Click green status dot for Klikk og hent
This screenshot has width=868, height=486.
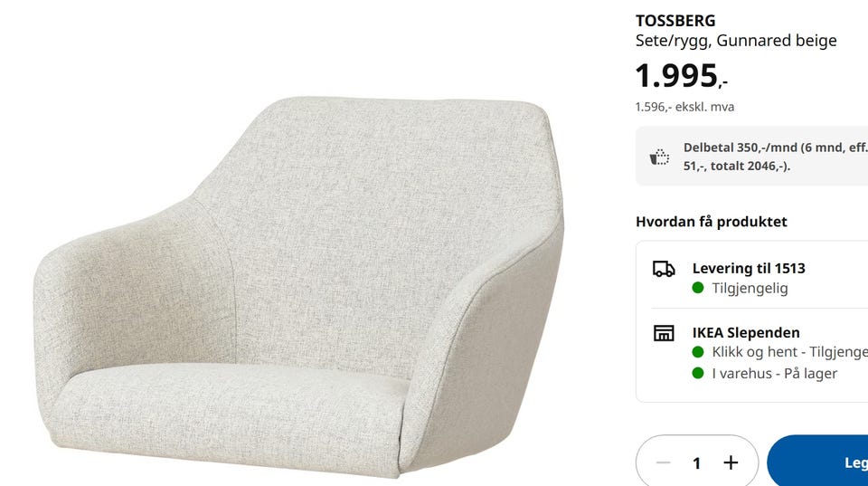pyautogui.click(x=698, y=352)
